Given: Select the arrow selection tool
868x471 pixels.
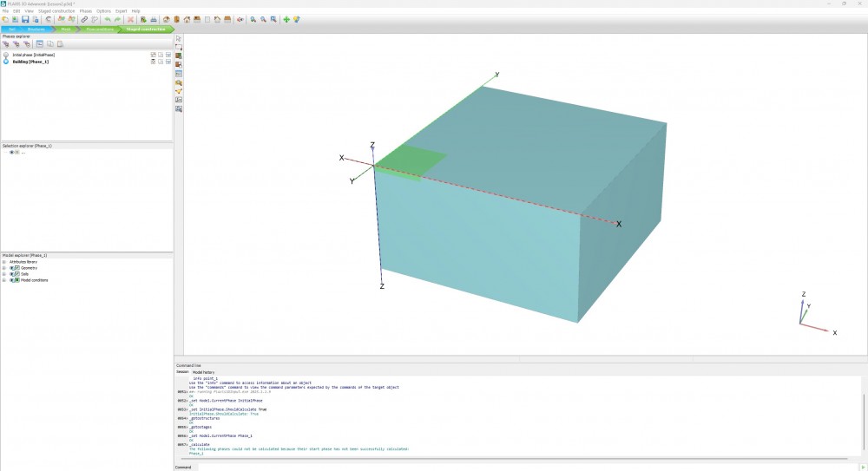Looking at the screenshot, I should coord(179,39).
